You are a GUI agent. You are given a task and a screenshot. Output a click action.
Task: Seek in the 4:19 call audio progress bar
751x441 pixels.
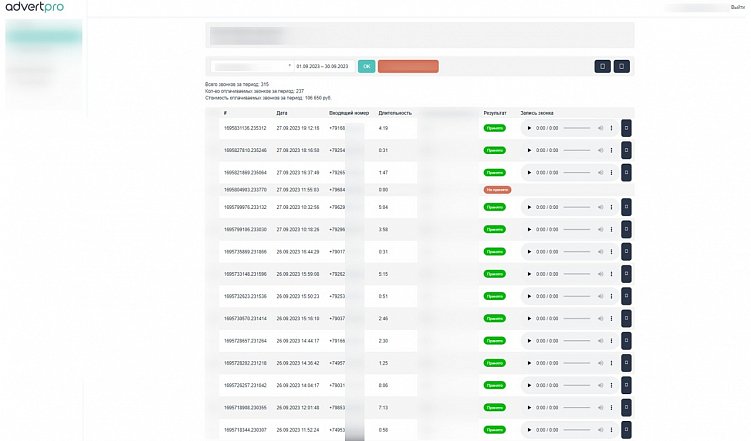pos(577,128)
